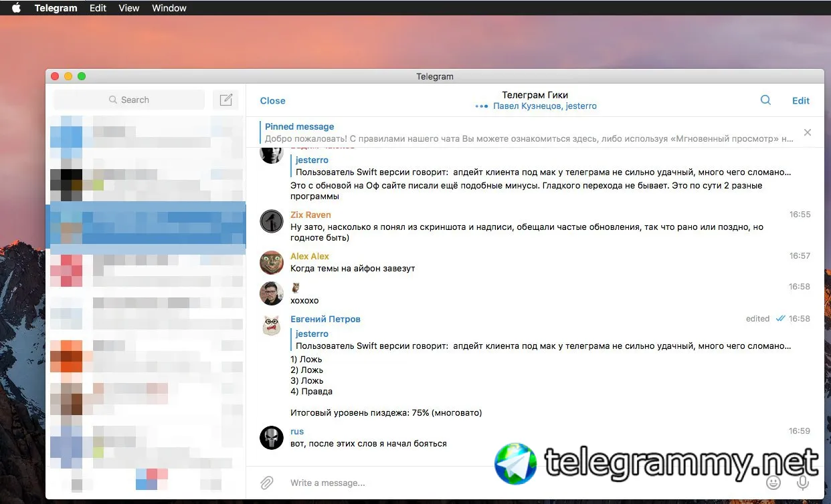Screen dimensions: 831x504
Task: Open the Телеграм Гики chat title
Action: tap(535, 95)
